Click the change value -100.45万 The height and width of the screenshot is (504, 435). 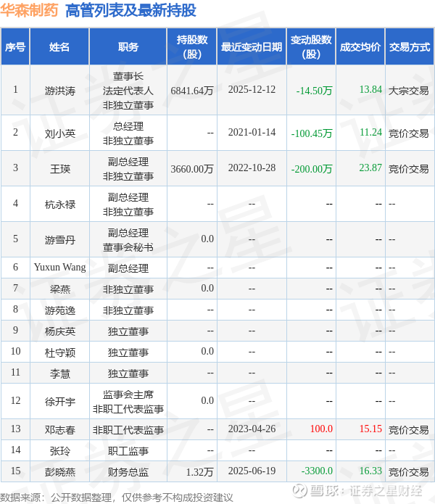click(312, 133)
